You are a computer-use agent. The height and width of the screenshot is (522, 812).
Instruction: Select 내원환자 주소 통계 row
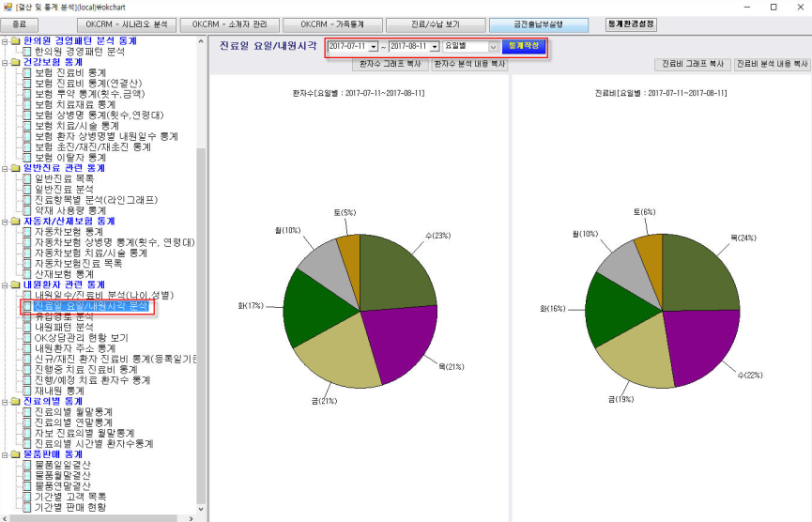click(75, 348)
